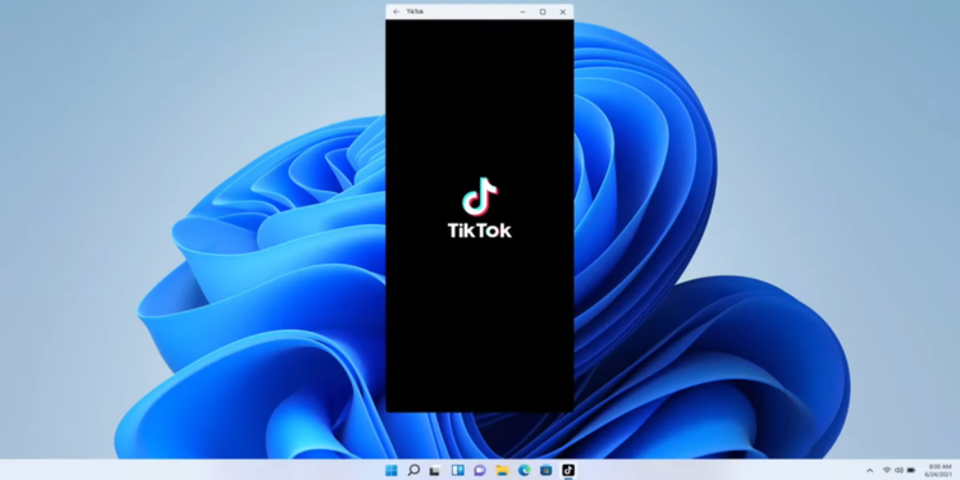
Task: Click the TikTok logo on splash screen
Action: point(479,208)
